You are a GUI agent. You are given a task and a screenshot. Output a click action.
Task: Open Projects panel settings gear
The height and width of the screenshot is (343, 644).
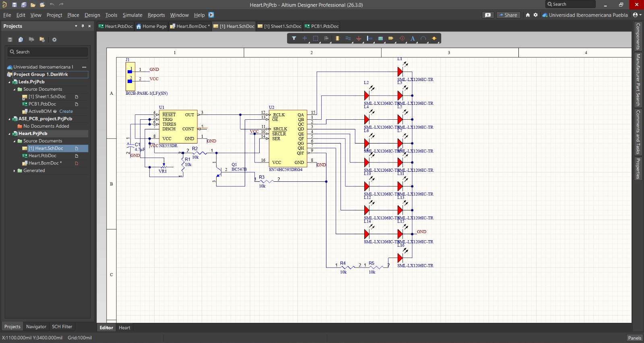tap(54, 39)
